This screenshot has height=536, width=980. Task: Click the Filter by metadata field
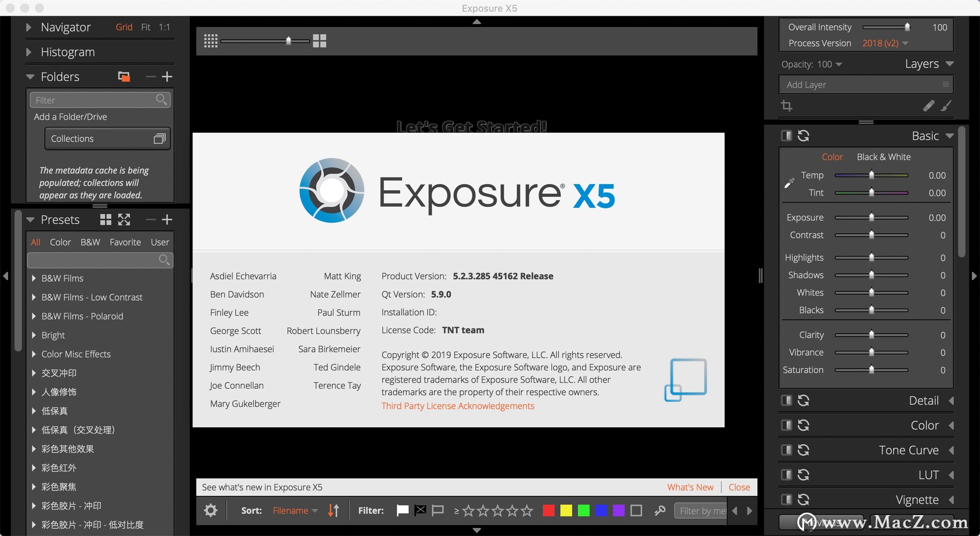pyautogui.click(x=700, y=511)
